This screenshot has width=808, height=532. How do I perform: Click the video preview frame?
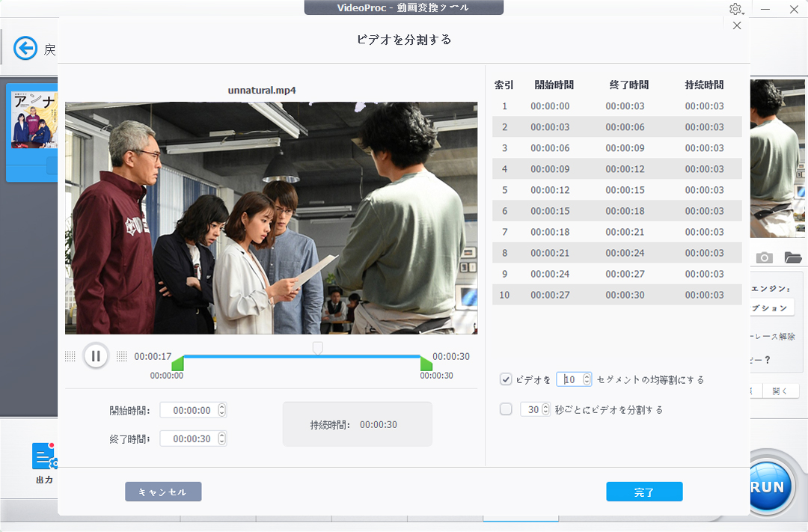pos(271,218)
